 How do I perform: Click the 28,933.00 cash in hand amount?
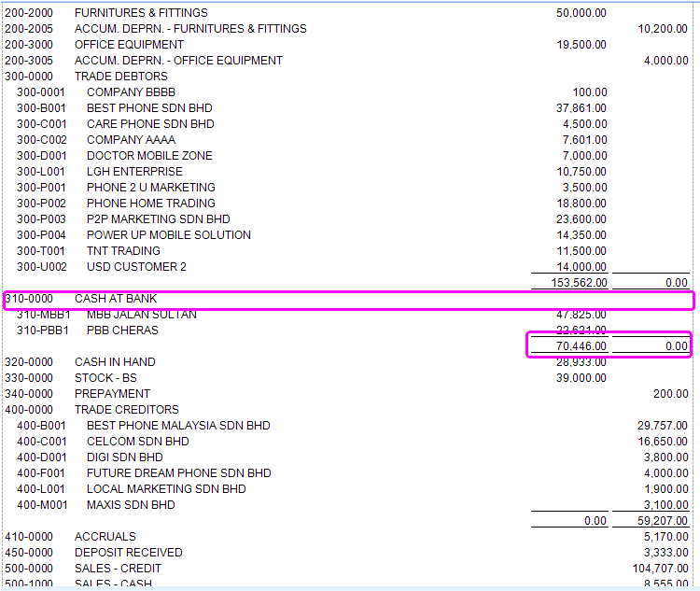(581, 362)
